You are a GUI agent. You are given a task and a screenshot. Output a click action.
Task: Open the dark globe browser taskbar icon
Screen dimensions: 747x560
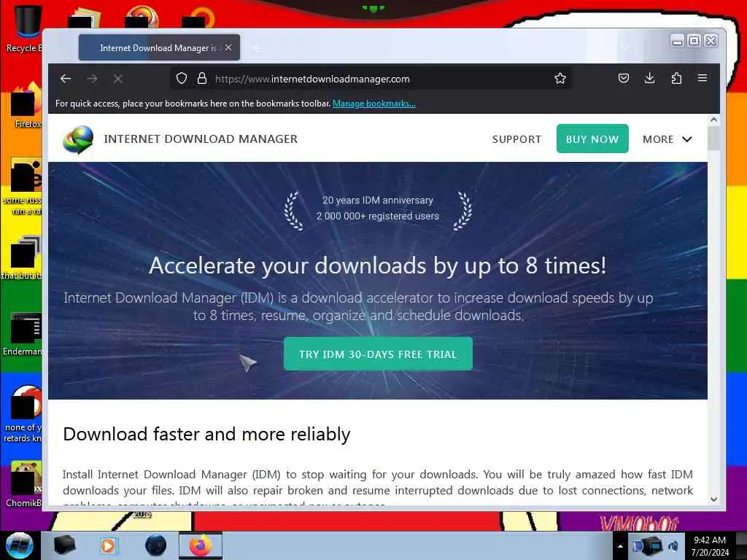click(x=156, y=545)
